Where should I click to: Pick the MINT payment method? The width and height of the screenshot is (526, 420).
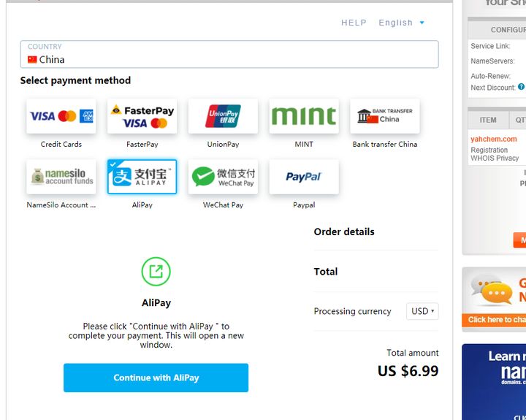tap(304, 116)
